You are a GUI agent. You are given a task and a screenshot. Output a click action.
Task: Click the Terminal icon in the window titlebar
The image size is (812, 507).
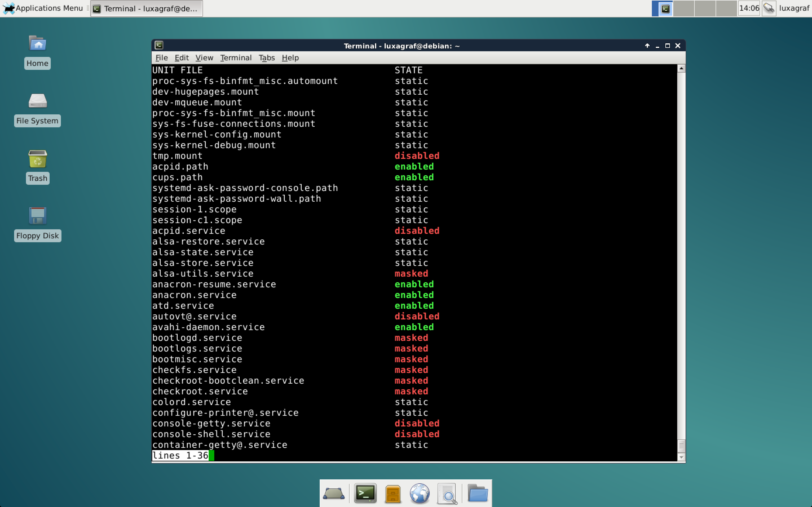click(160, 45)
